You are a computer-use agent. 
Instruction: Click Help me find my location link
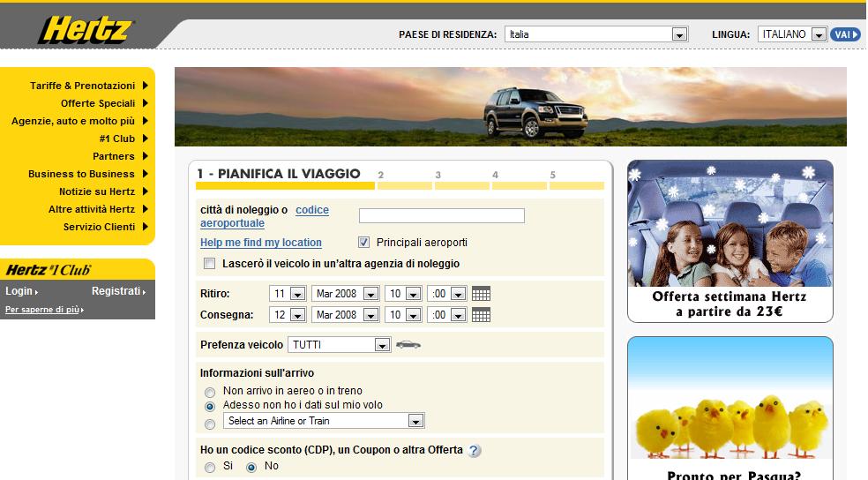point(261,243)
